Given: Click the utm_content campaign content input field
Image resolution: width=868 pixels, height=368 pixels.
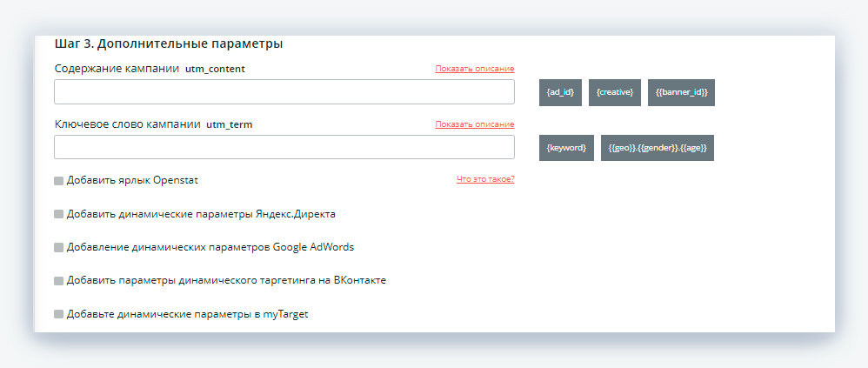Looking at the screenshot, I should [284, 92].
